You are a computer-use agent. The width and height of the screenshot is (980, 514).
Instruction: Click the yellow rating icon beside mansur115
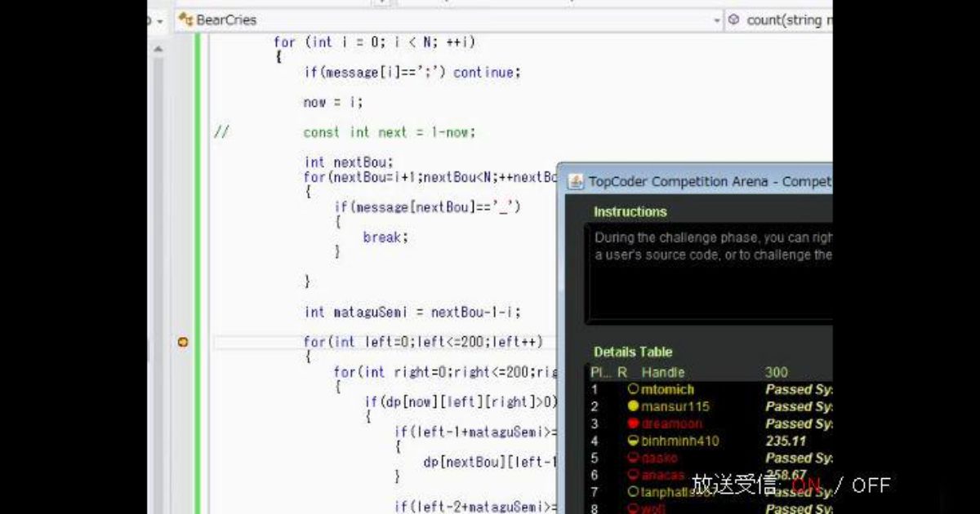tap(633, 406)
